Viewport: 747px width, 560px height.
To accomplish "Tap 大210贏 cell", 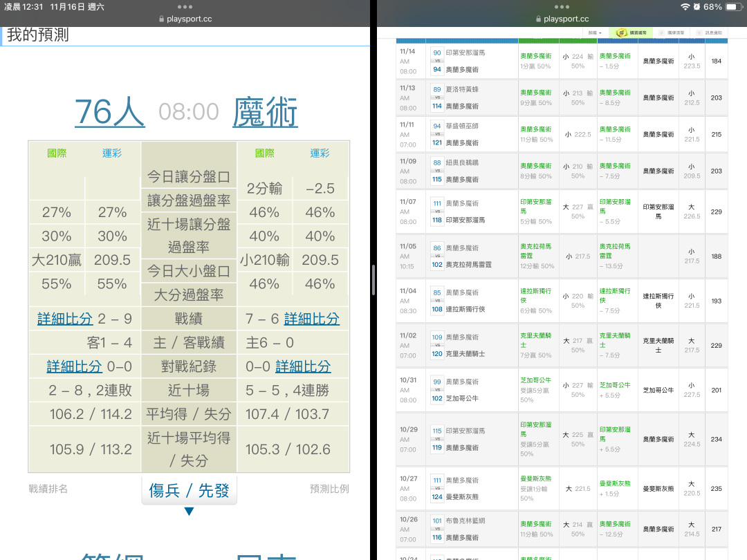I will click(x=57, y=260).
